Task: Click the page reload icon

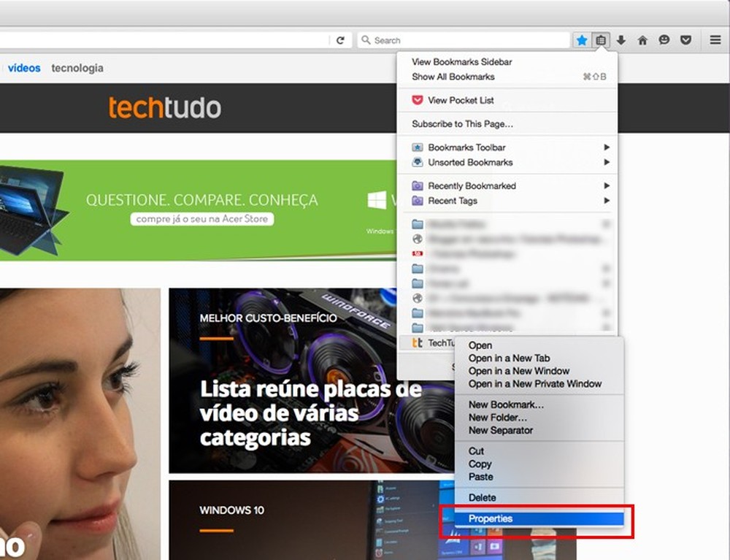Action: (x=341, y=40)
